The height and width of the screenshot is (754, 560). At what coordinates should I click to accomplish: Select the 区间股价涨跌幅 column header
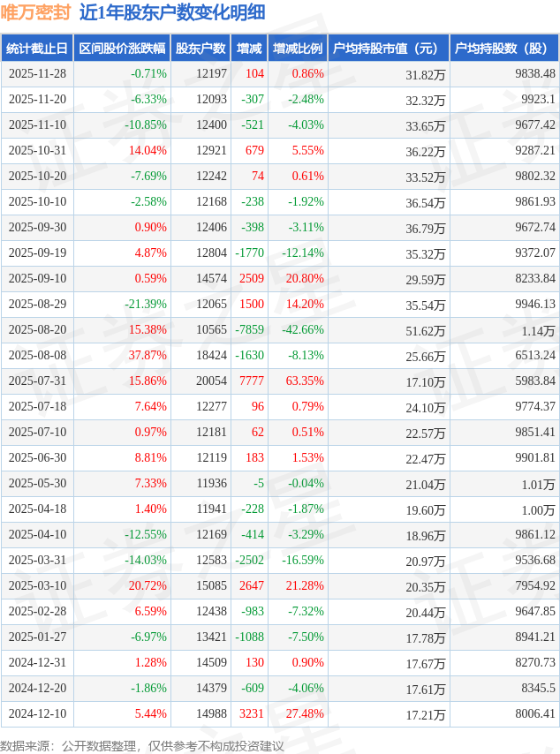click(x=122, y=49)
